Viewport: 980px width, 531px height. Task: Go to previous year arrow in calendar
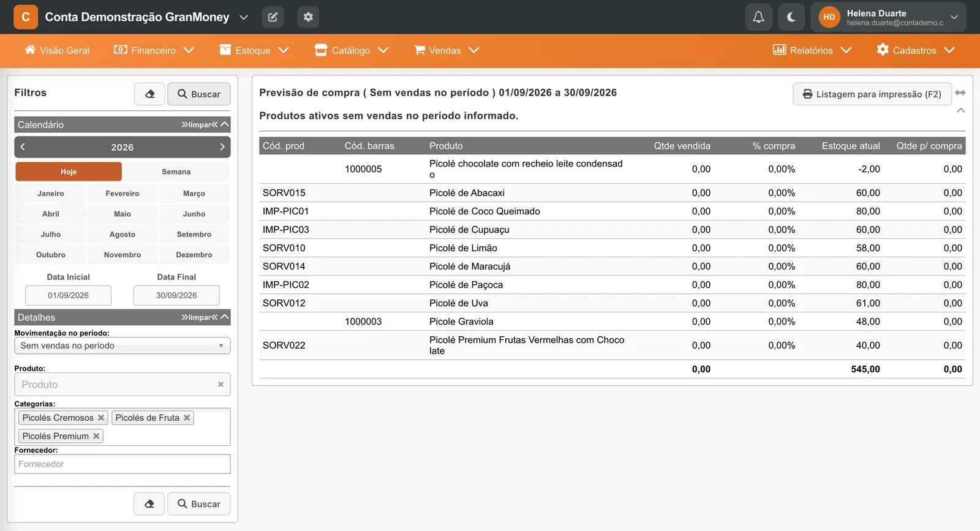pyautogui.click(x=23, y=147)
